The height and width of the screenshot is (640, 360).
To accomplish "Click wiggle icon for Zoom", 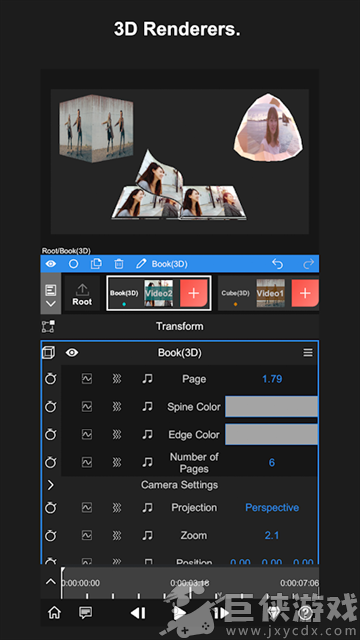I will point(117,536).
